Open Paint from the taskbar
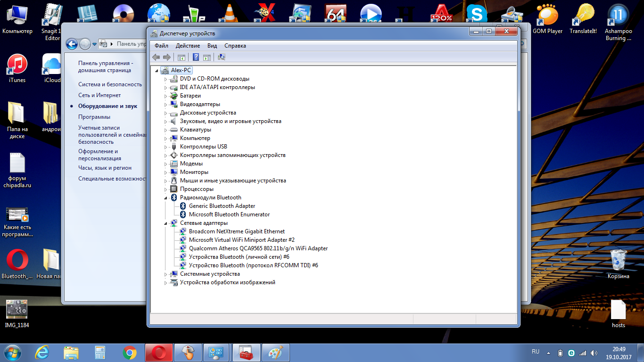Screen dimensions: 644x362 pyautogui.click(x=275, y=353)
